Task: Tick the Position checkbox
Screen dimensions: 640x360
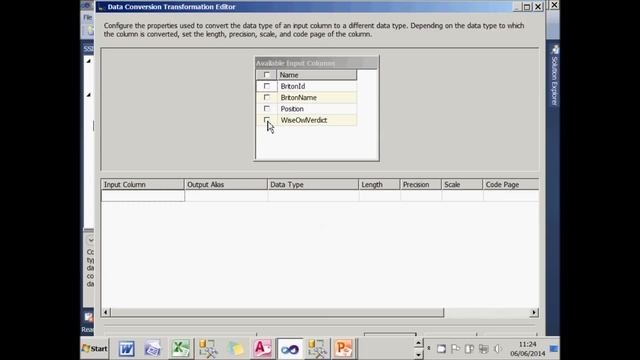Action: click(267, 109)
